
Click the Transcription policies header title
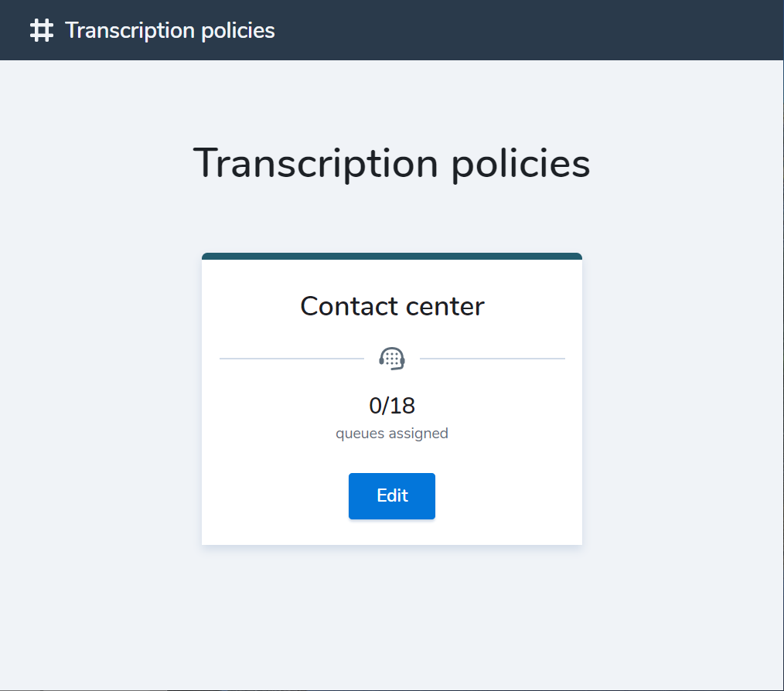170,30
